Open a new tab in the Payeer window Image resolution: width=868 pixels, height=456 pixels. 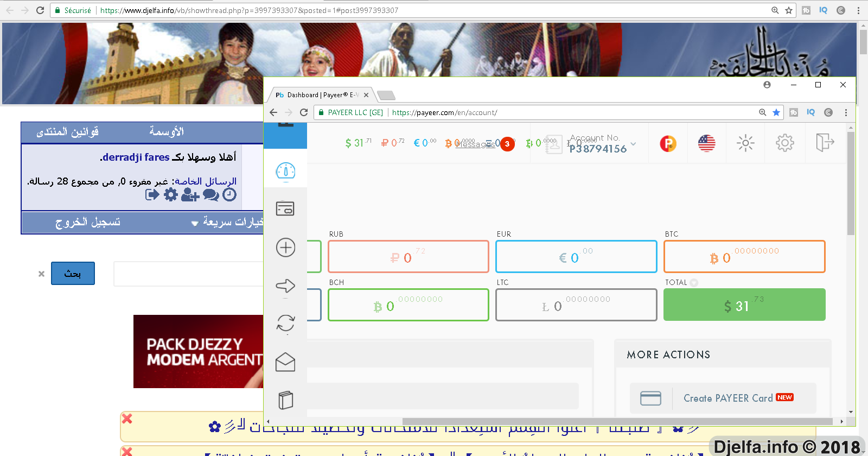pyautogui.click(x=386, y=96)
